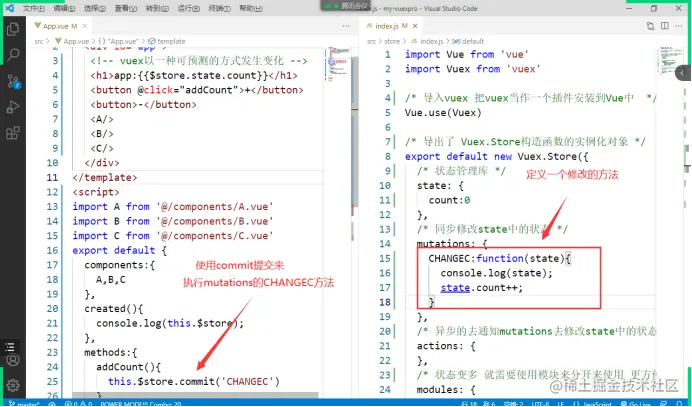
Task: Open the 文件(F) menu
Action: click(x=34, y=8)
